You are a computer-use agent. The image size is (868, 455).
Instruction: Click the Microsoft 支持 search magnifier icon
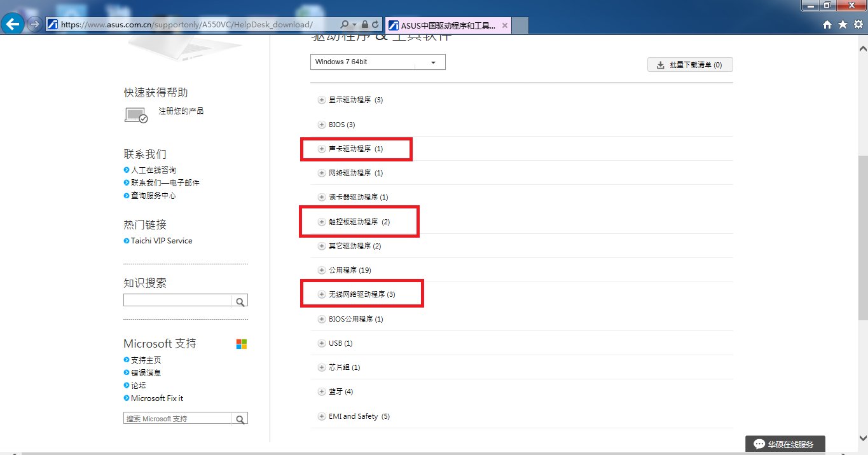coord(240,419)
